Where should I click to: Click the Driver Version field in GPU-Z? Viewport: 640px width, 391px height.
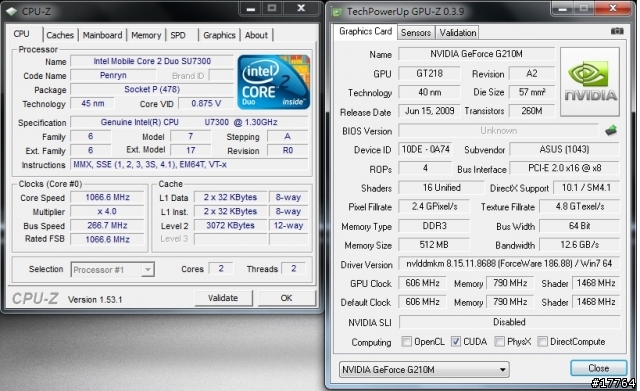click(x=509, y=264)
